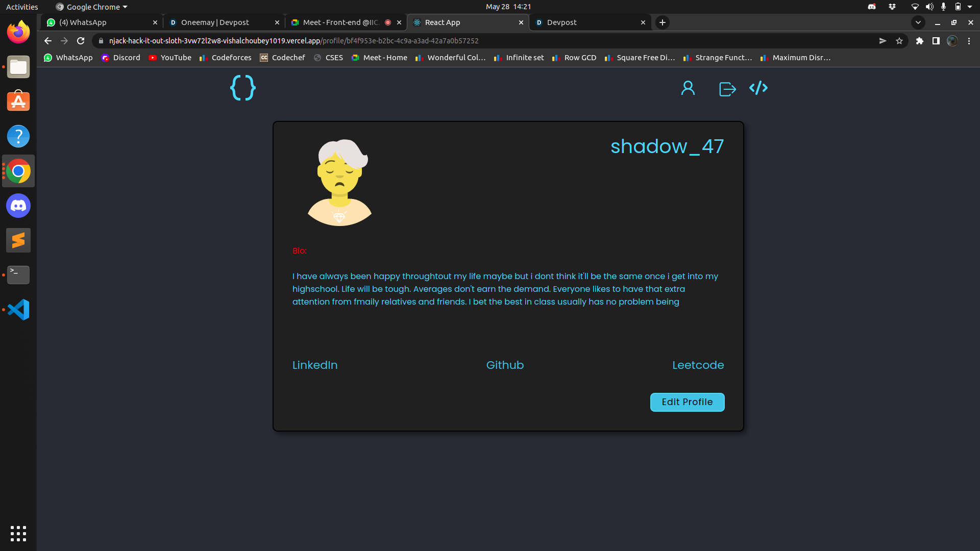Click the code editor icon in the header

coord(758,88)
